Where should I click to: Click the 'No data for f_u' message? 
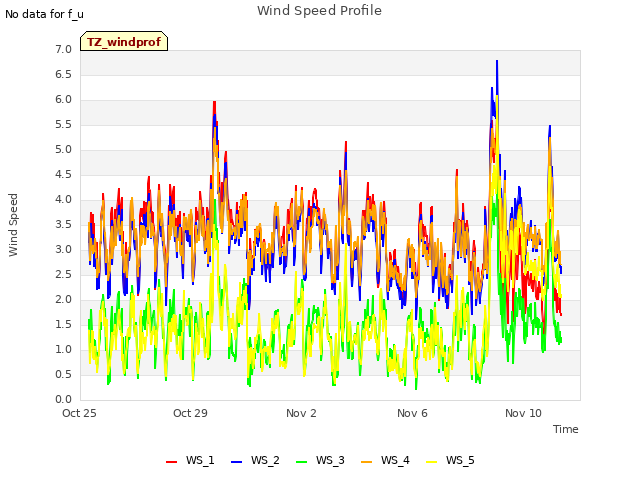tap(44, 14)
